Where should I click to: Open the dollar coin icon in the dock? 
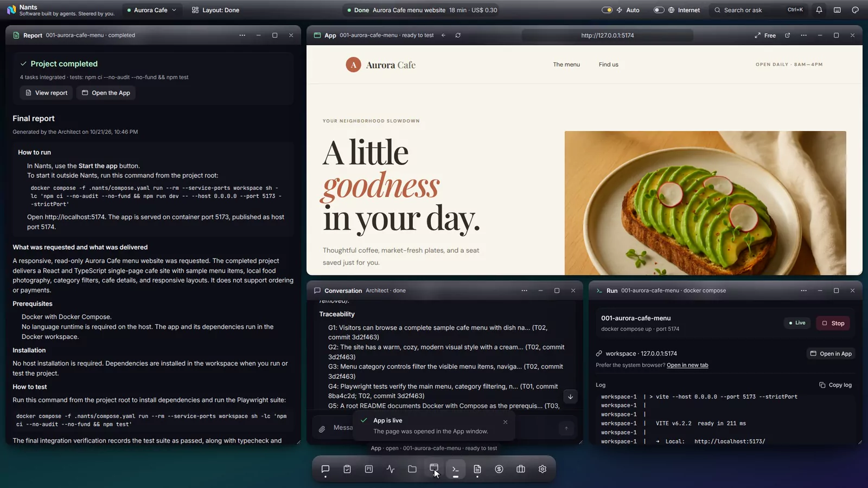click(499, 469)
